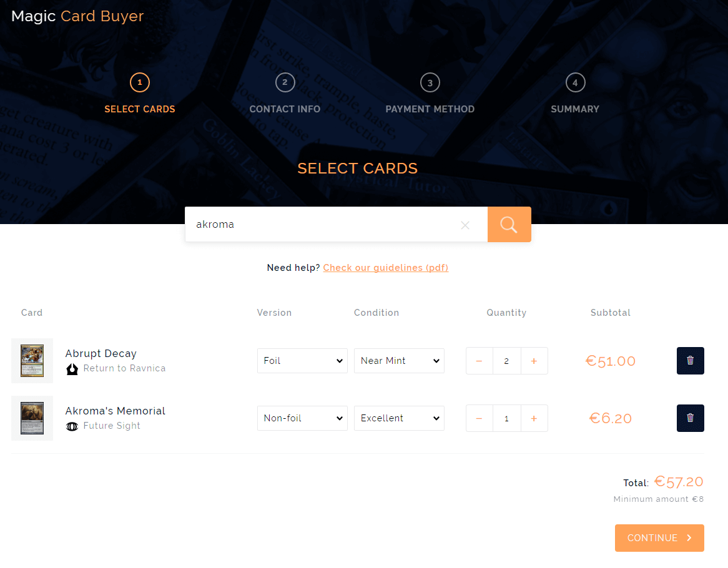Increase Abrupt Decay quantity with plus
This screenshot has height=568, width=728.
(x=534, y=361)
